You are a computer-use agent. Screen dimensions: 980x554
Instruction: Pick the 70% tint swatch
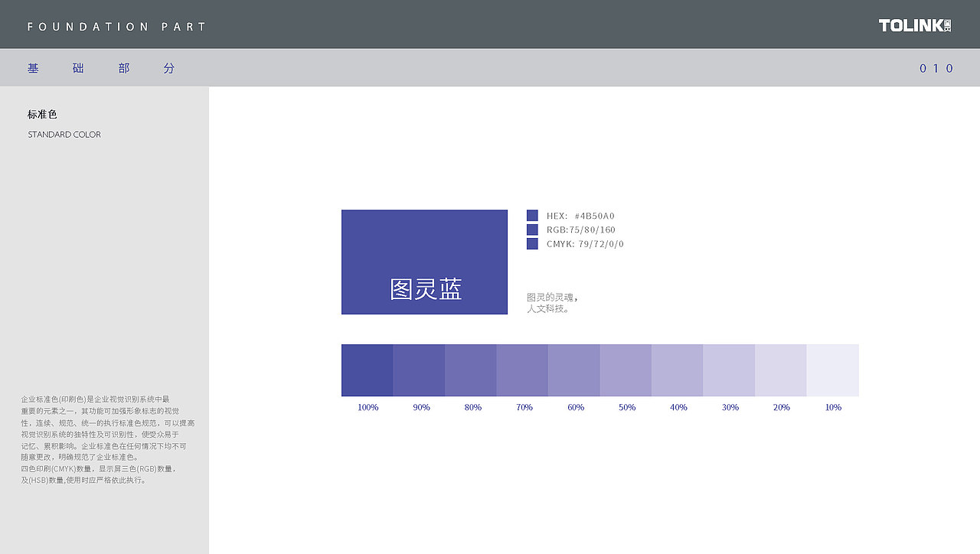click(x=522, y=370)
